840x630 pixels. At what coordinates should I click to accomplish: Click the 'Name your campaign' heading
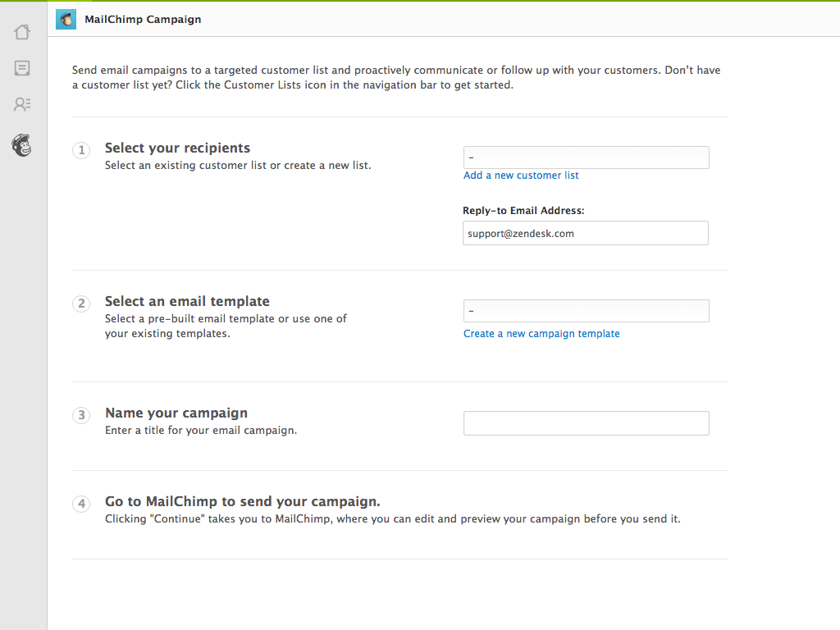click(x=176, y=413)
